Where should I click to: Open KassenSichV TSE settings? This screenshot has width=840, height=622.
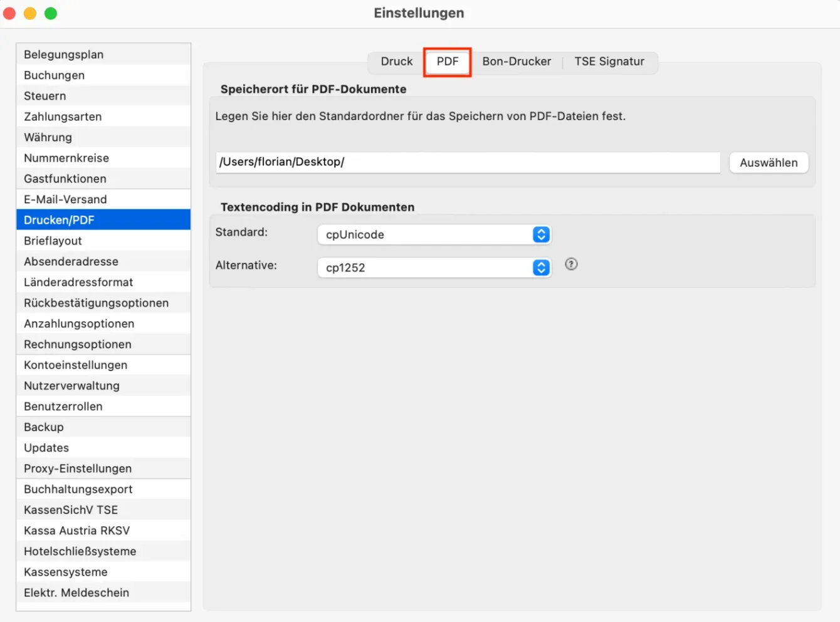(x=103, y=510)
